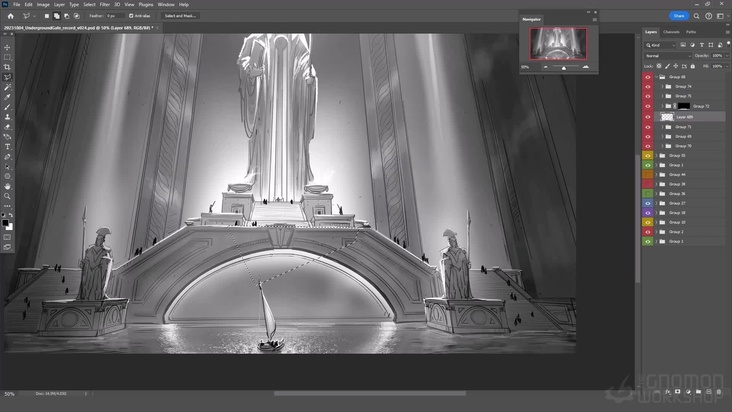732x412 pixels.
Task: Select the Hand tool
Action: pyautogui.click(x=7, y=186)
